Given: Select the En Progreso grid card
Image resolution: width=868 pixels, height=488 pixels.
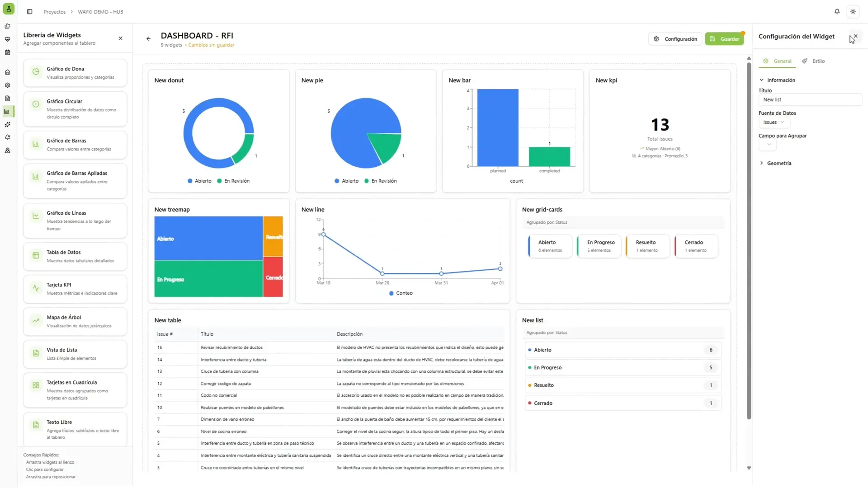Looking at the screenshot, I should [599, 246].
